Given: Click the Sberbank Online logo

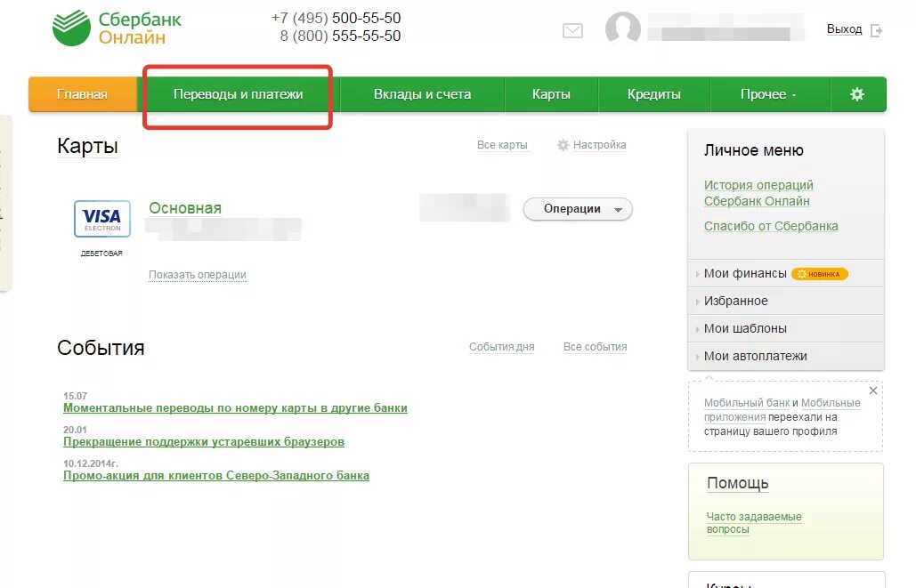Looking at the screenshot, I should pyautogui.click(x=117, y=28).
